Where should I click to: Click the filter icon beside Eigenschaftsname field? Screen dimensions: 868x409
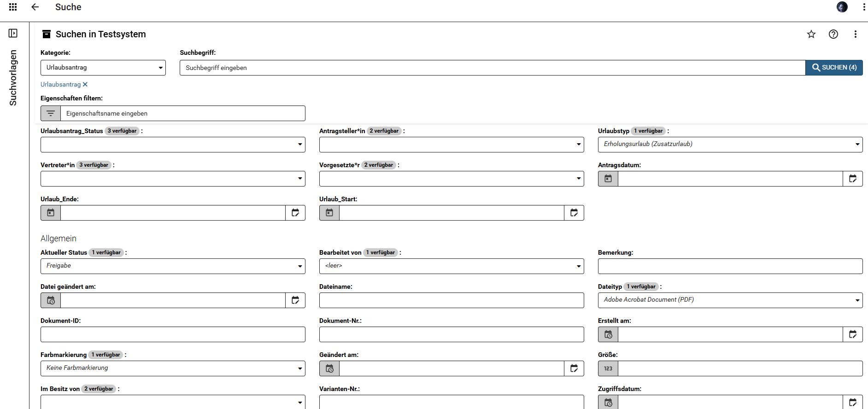[51, 113]
